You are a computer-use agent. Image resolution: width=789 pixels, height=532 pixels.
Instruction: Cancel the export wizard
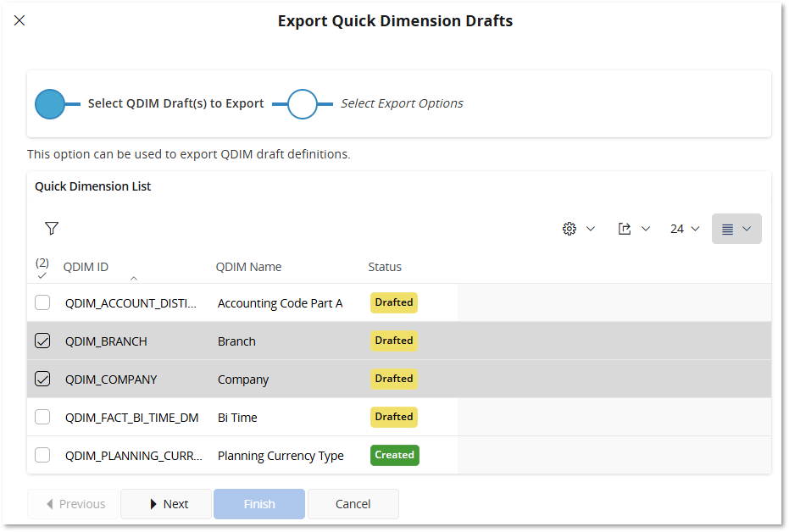353,504
